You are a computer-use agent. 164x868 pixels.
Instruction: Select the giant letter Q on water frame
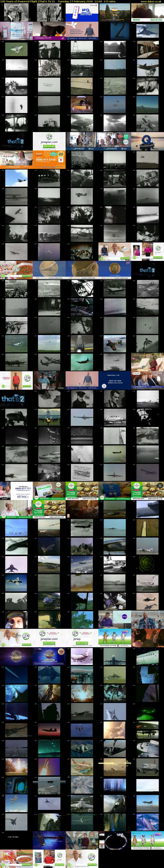[x=148, y=141]
